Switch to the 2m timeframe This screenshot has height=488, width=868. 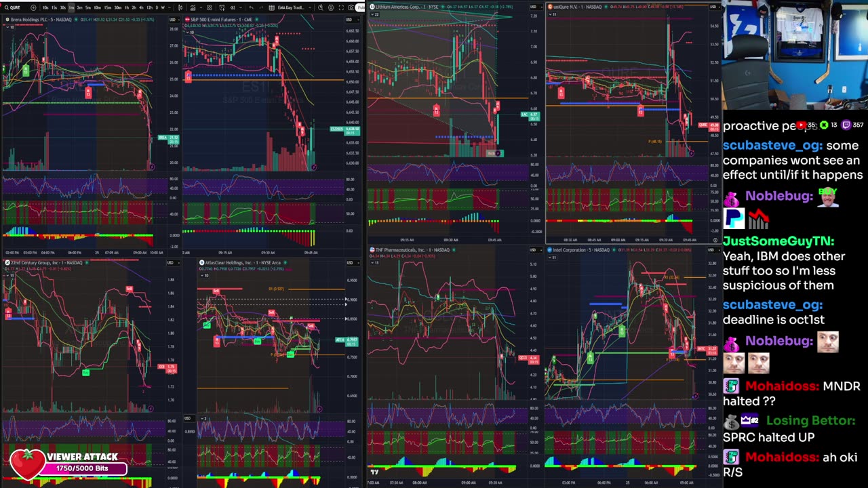[x=79, y=7]
